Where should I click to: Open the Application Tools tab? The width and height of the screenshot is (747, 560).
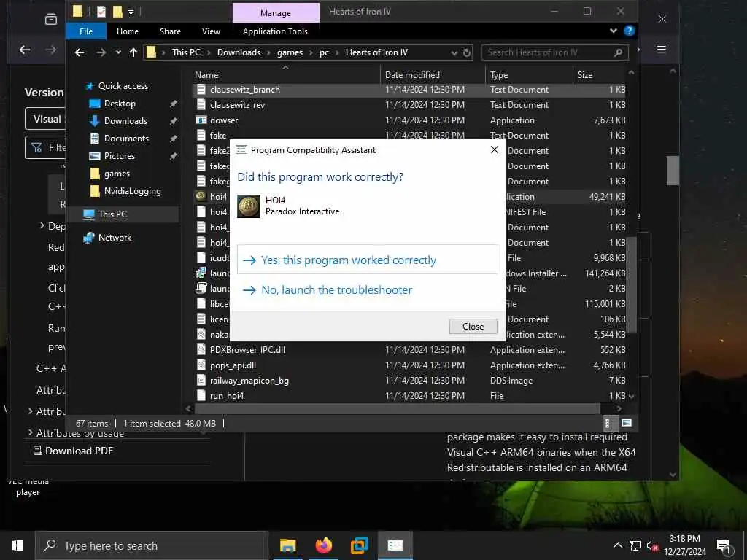(x=275, y=31)
